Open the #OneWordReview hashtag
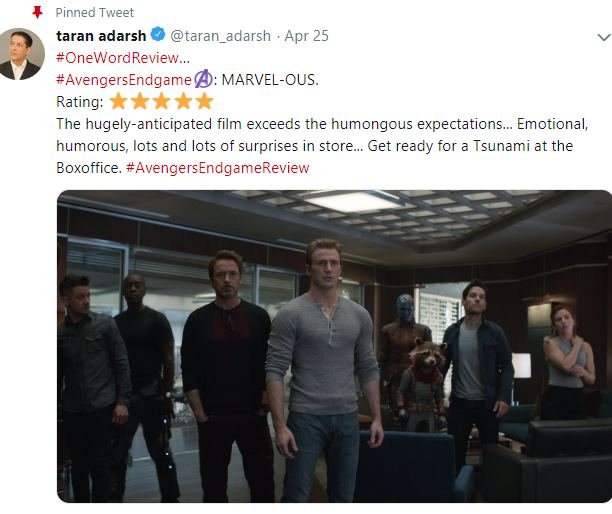 (123, 58)
